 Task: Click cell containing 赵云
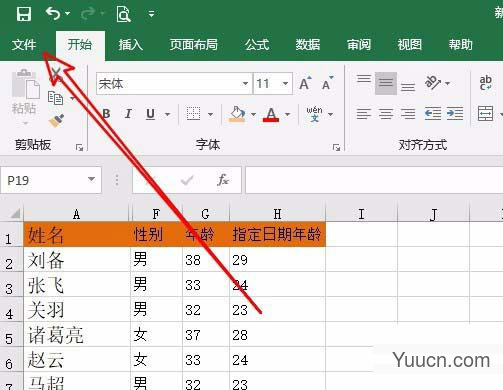click(x=77, y=359)
